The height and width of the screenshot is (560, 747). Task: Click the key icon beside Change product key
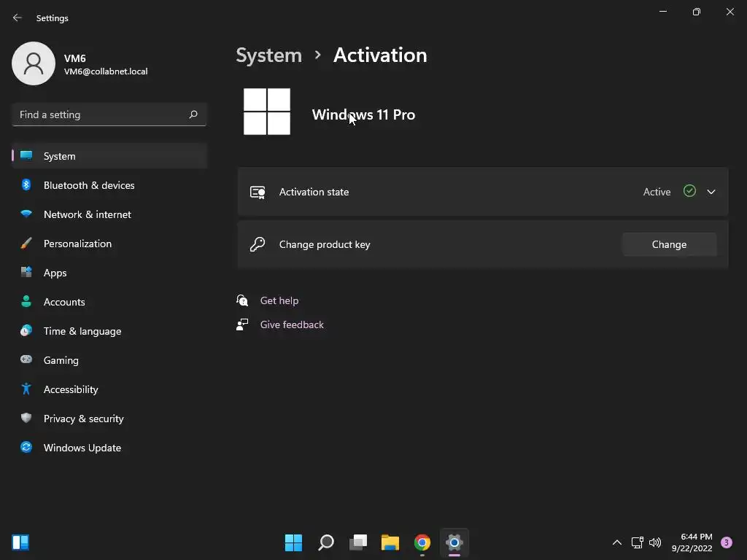258,244
